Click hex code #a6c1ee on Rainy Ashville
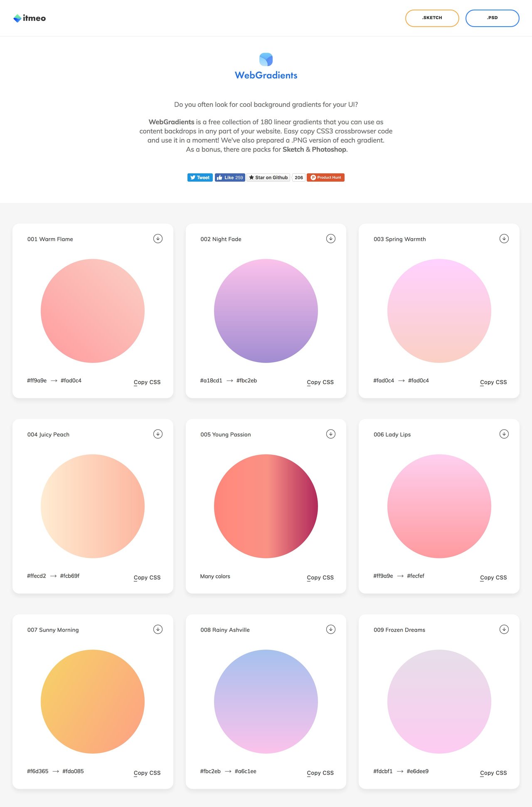This screenshot has width=532, height=807. click(x=246, y=771)
